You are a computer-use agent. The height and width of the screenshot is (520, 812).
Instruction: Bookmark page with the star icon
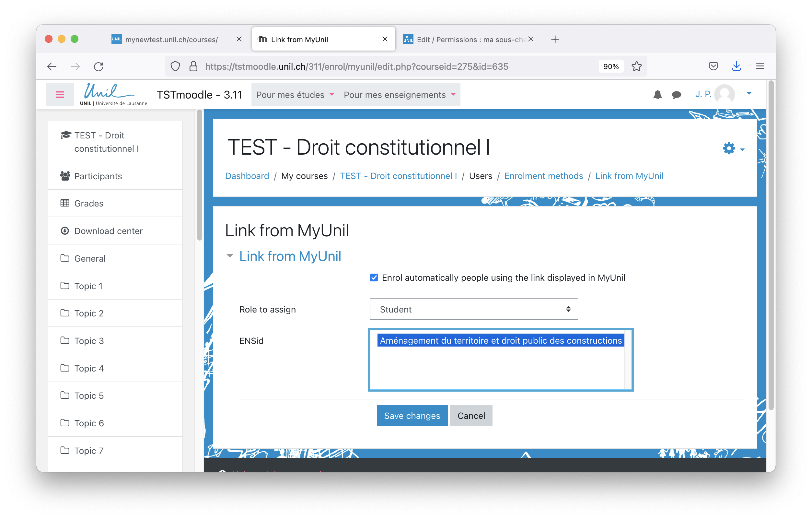tap(636, 66)
